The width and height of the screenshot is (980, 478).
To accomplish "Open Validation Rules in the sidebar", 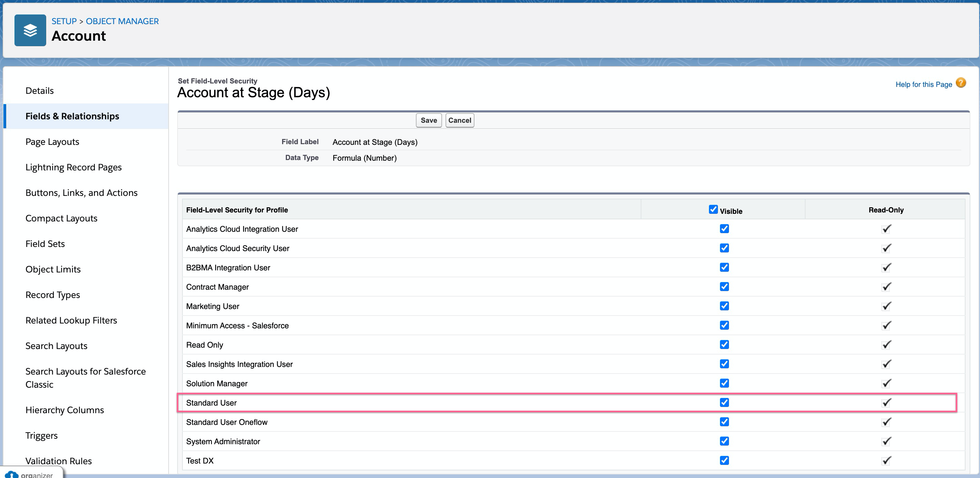I will [59, 461].
